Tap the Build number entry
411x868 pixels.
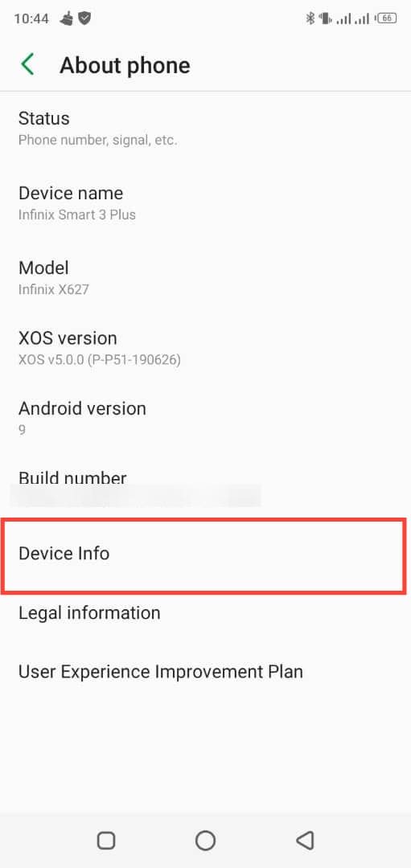pyautogui.click(x=206, y=487)
